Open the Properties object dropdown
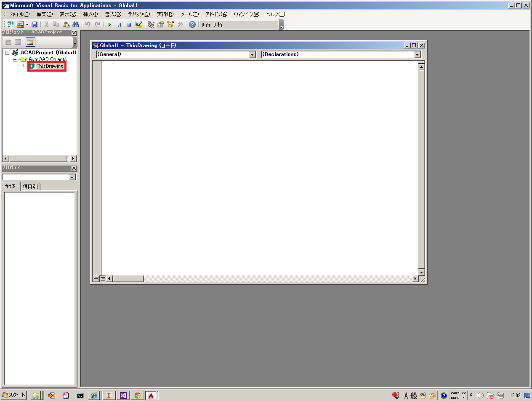The height and width of the screenshot is (401, 532). coord(72,177)
